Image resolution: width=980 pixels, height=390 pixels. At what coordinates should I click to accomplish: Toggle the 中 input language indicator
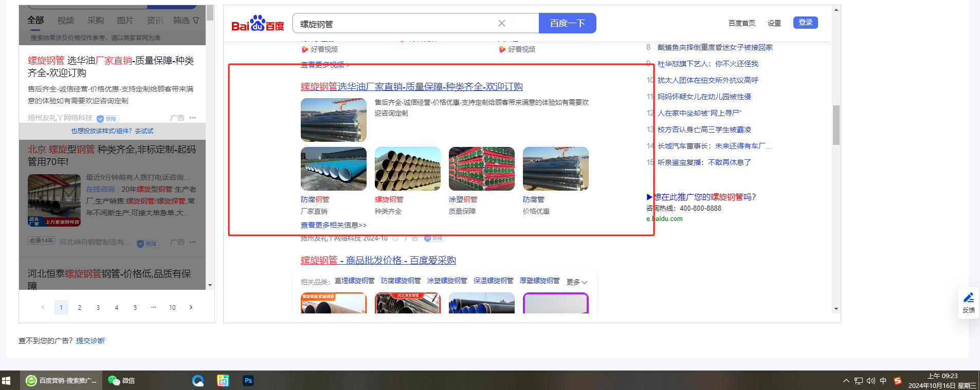(883, 381)
